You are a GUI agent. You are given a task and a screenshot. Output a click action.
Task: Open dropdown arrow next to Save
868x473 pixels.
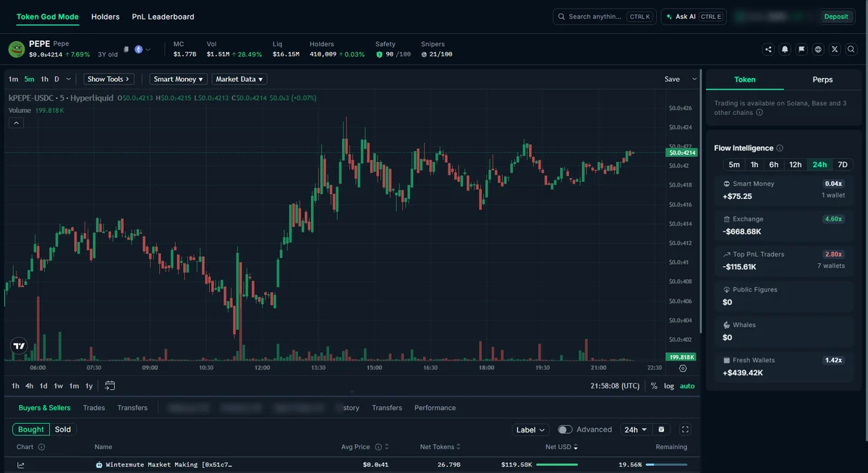[694, 79]
